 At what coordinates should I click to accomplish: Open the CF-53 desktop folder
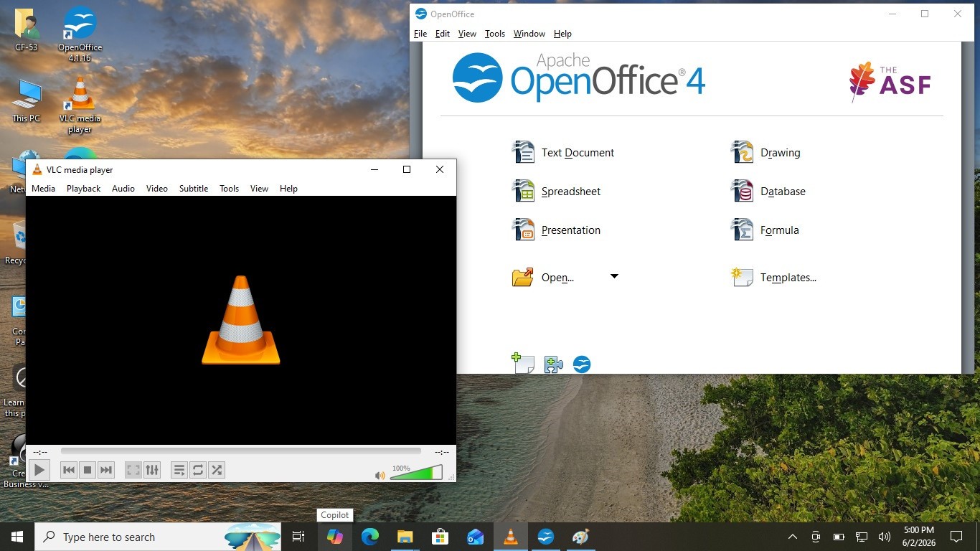pyautogui.click(x=27, y=30)
